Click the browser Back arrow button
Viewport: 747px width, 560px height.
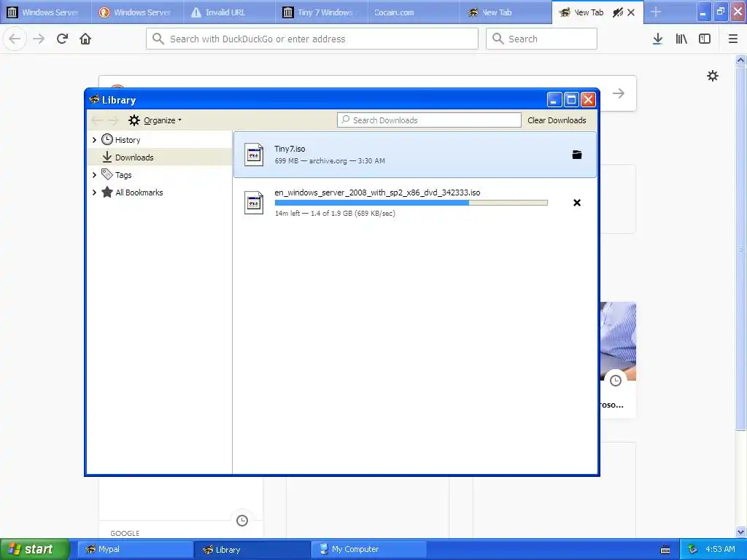[x=15, y=39]
